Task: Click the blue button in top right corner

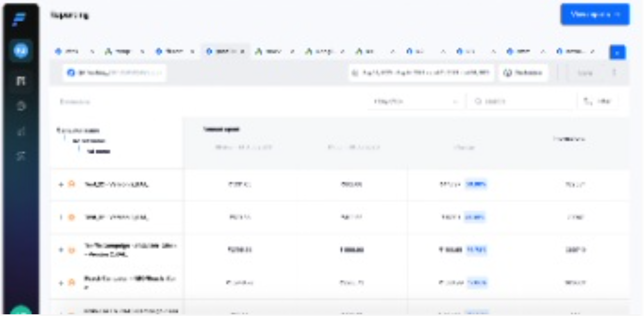Action: click(x=595, y=14)
